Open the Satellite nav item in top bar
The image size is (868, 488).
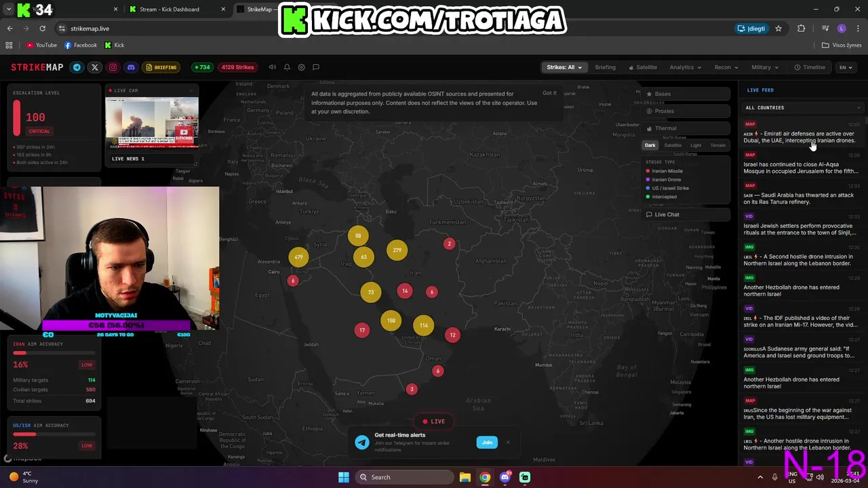point(643,67)
